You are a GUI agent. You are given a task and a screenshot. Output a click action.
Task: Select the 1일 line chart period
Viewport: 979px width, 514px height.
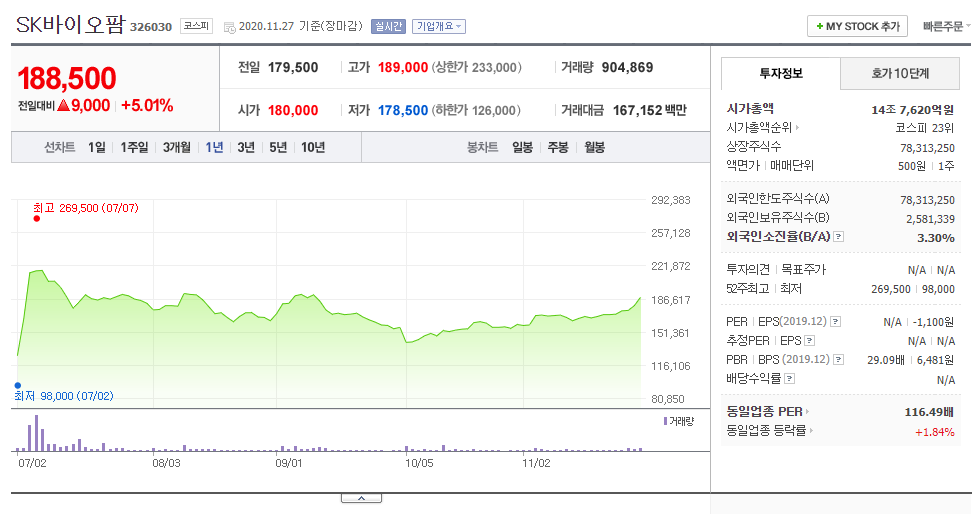point(97,147)
